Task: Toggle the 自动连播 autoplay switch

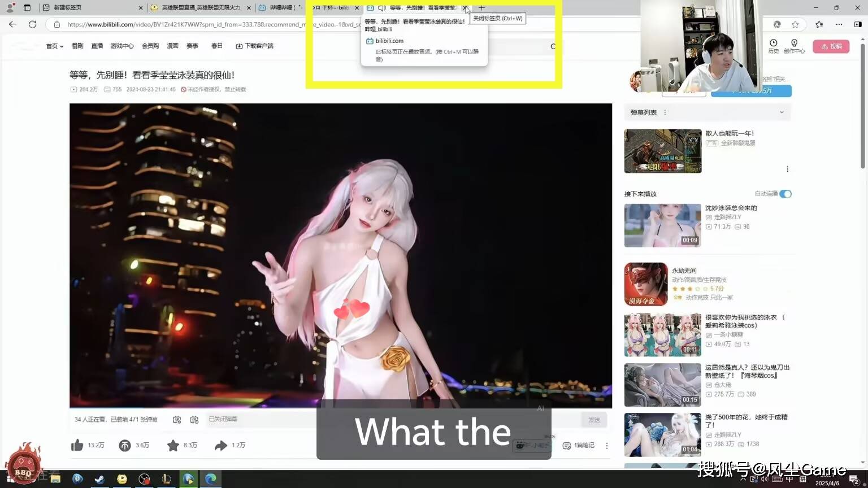Action: (785, 194)
